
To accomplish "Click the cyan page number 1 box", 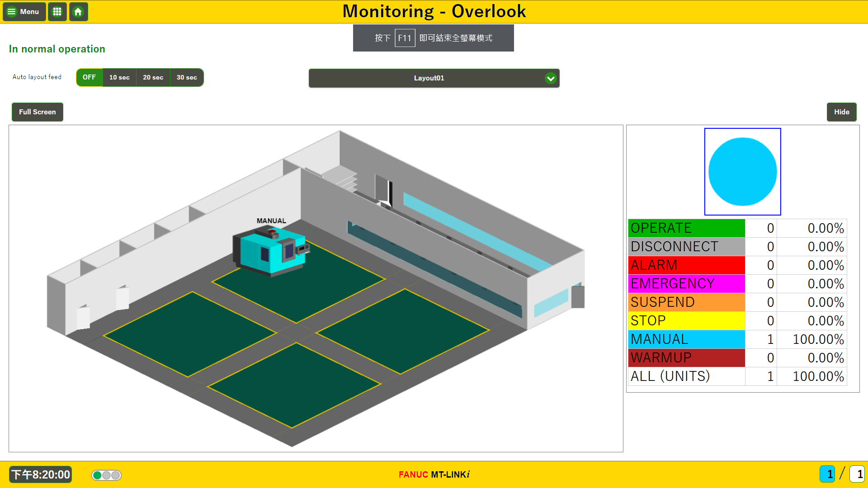I will (827, 474).
